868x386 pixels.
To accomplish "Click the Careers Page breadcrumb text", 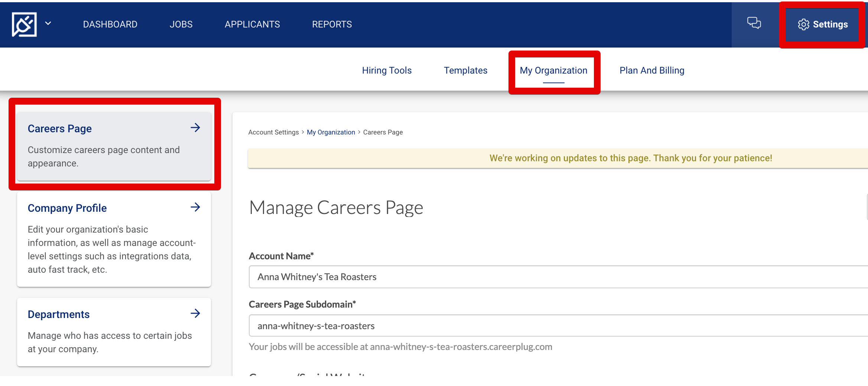I will pos(383,132).
